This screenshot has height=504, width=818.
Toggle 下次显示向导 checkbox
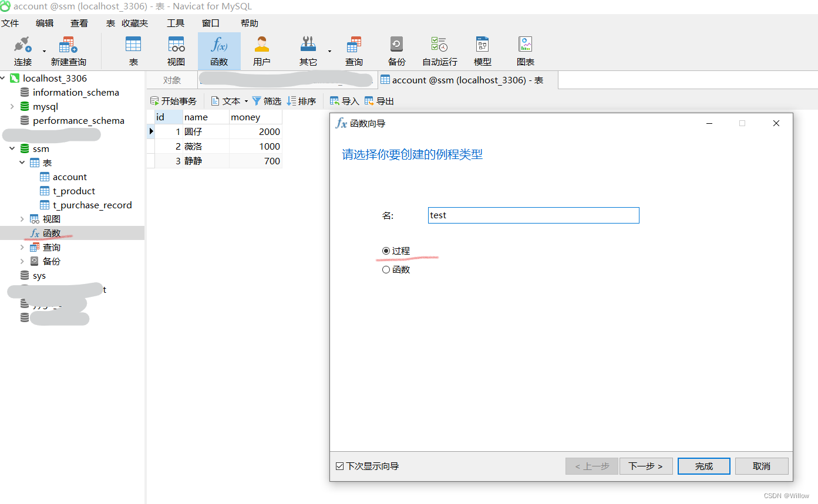click(x=339, y=466)
